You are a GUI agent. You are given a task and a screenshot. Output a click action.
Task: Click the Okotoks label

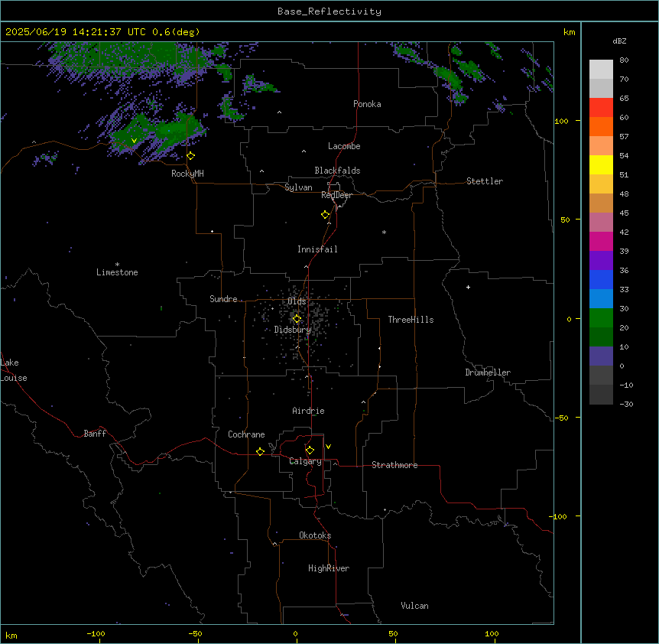[315, 535]
